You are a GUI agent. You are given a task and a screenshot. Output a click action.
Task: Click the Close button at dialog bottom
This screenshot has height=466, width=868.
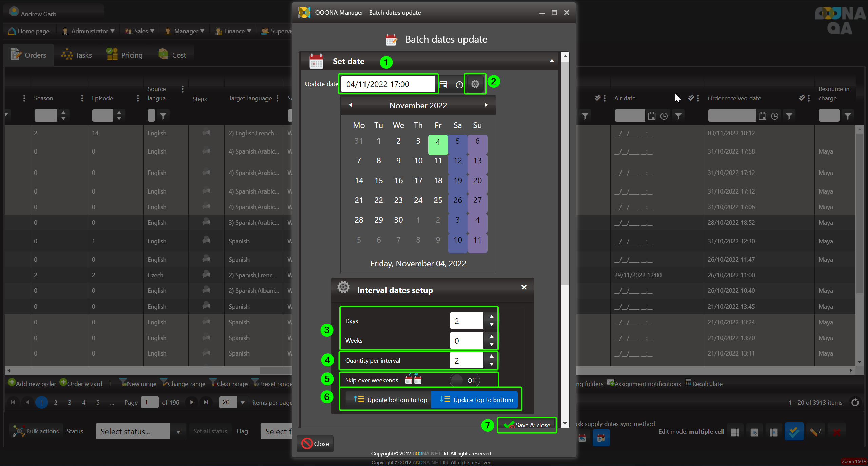(x=315, y=444)
